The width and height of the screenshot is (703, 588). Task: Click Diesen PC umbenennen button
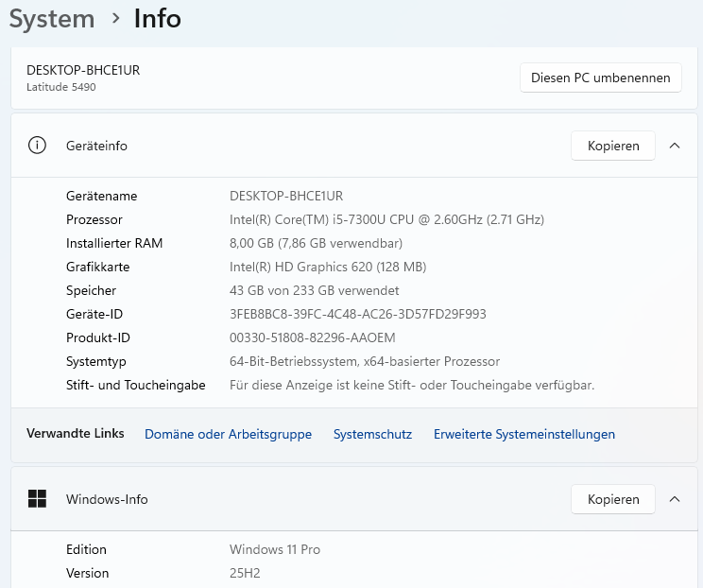point(601,78)
